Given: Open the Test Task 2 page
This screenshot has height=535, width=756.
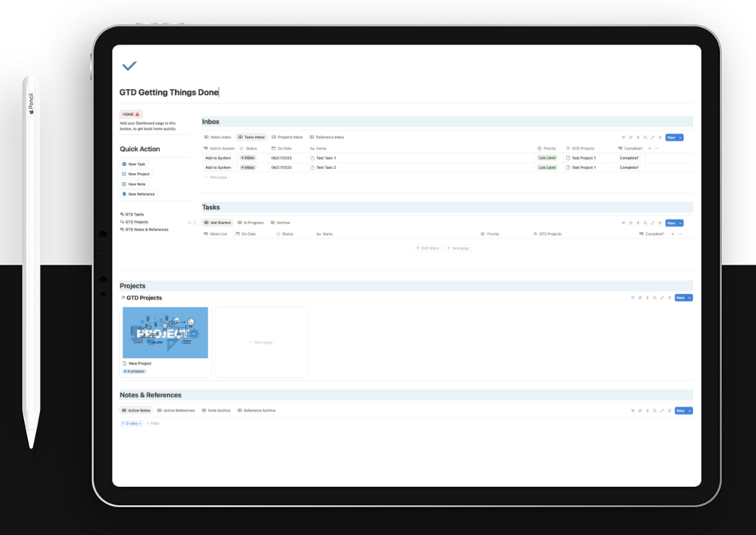Looking at the screenshot, I should coord(326,168).
